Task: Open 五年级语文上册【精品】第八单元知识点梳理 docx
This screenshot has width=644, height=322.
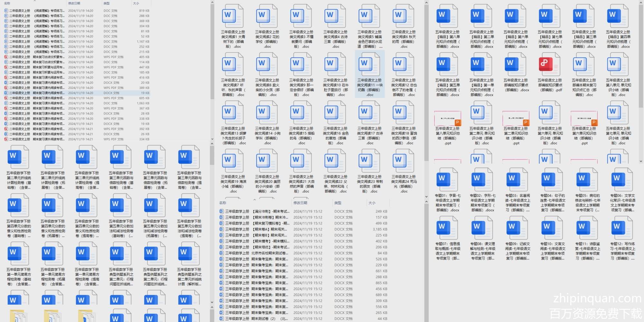Action: (447, 16)
